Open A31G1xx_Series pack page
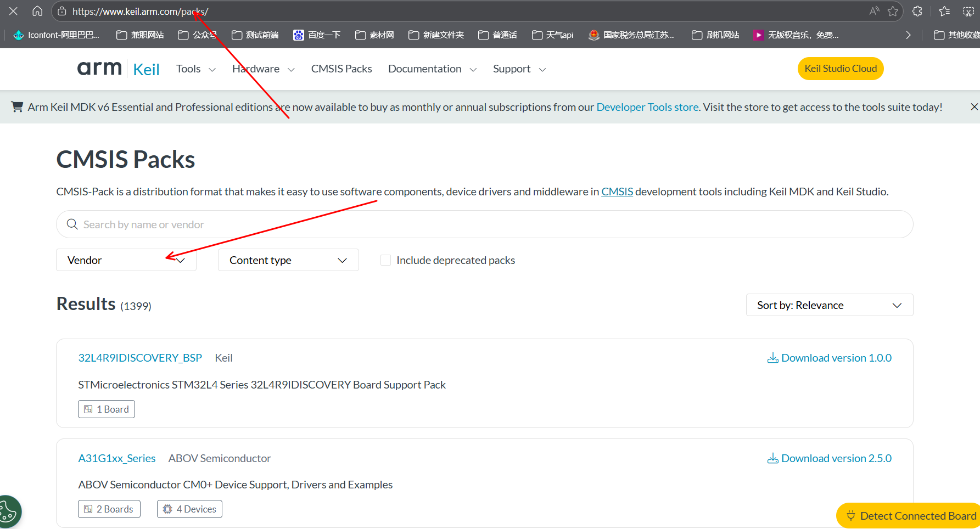 (117, 458)
